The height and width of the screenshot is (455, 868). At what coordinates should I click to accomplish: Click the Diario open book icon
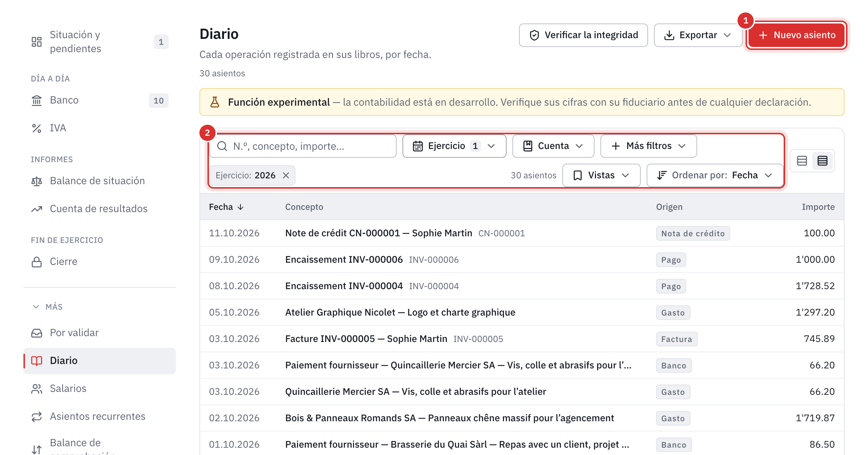[37, 361]
